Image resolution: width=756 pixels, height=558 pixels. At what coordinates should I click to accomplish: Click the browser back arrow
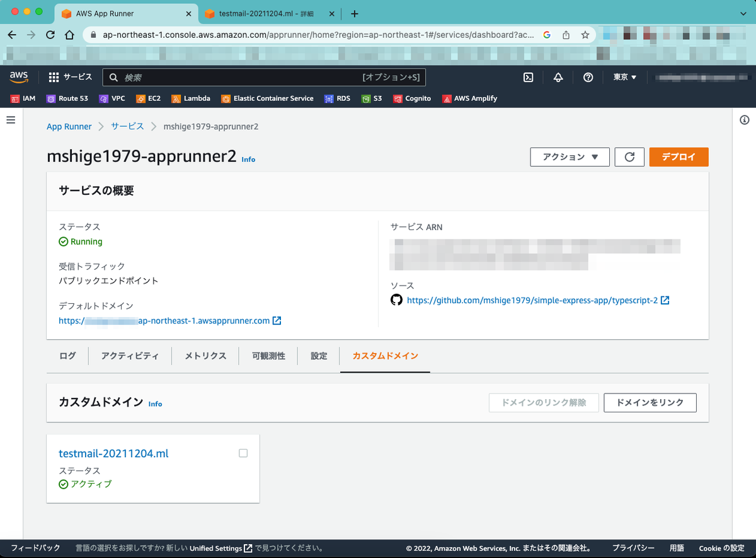click(x=13, y=35)
